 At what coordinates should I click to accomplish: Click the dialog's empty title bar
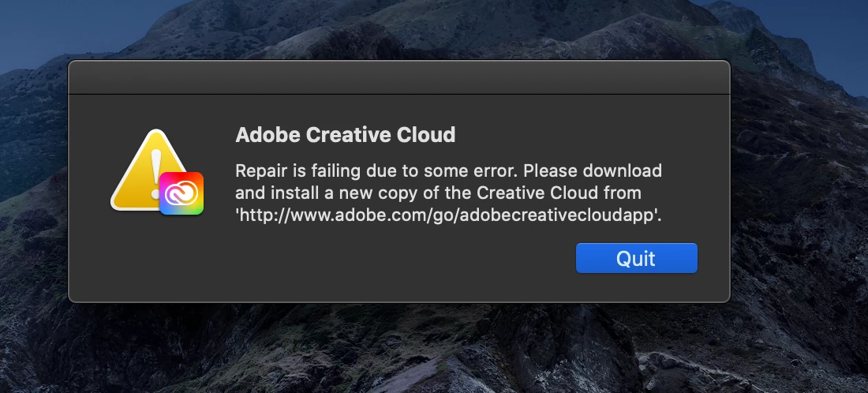(399, 77)
